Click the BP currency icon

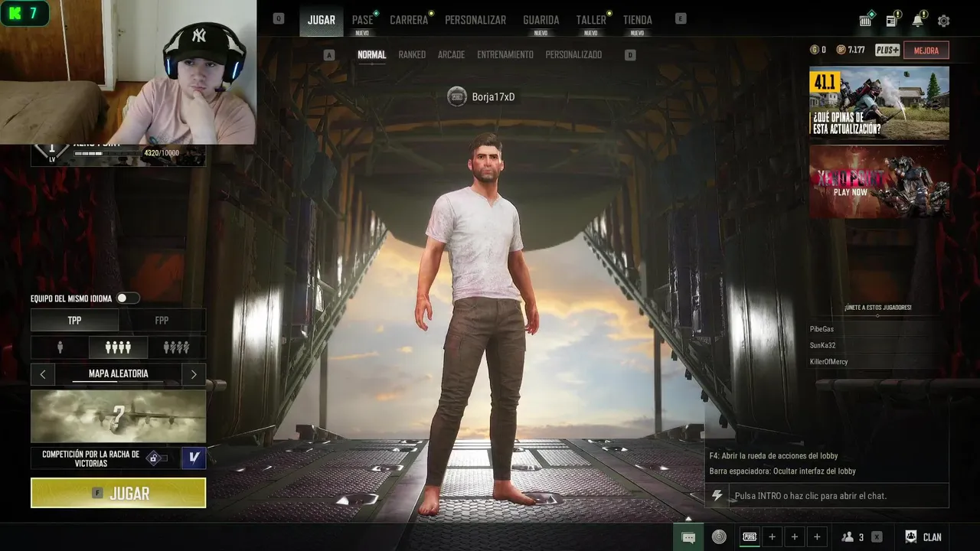[x=841, y=50]
